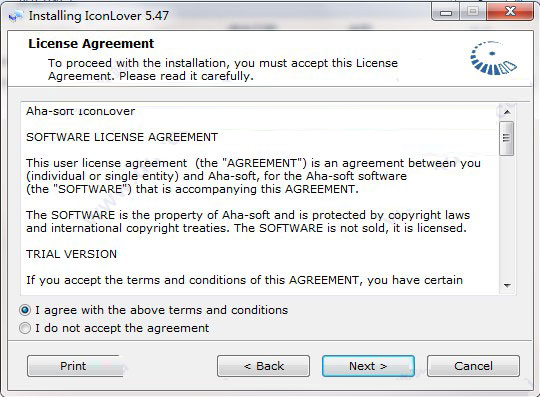Print the license agreement

click(75, 366)
